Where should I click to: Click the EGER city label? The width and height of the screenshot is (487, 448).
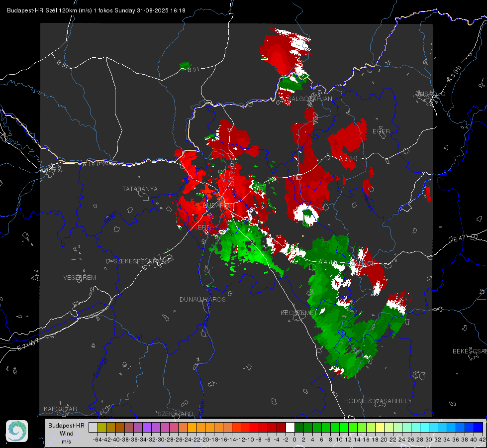[x=381, y=131]
